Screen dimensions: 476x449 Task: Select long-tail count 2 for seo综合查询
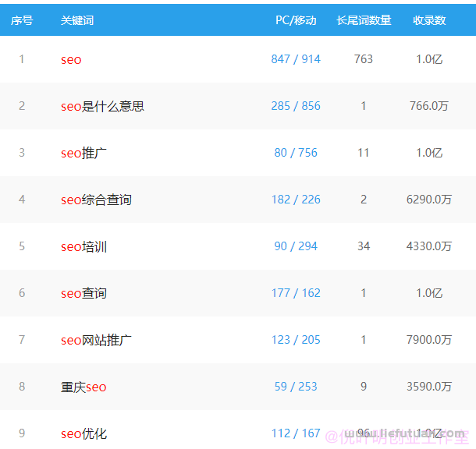pyautogui.click(x=364, y=200)
